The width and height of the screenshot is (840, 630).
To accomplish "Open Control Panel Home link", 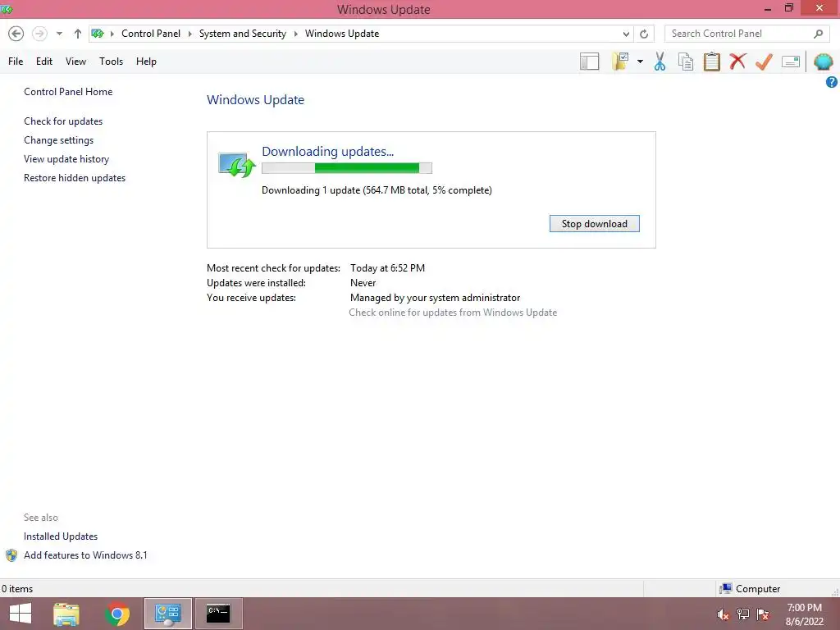I will [68, 92].
